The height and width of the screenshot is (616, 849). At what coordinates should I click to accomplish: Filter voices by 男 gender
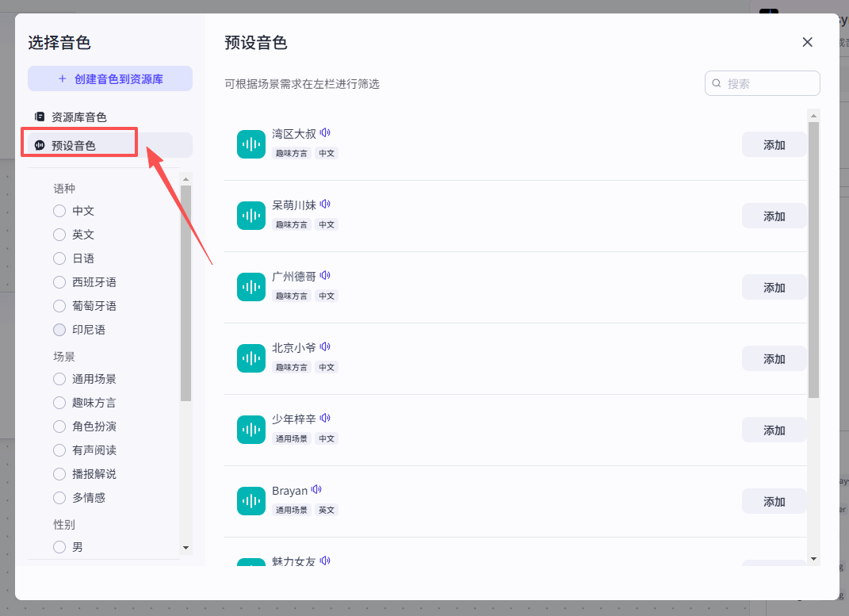59,547
